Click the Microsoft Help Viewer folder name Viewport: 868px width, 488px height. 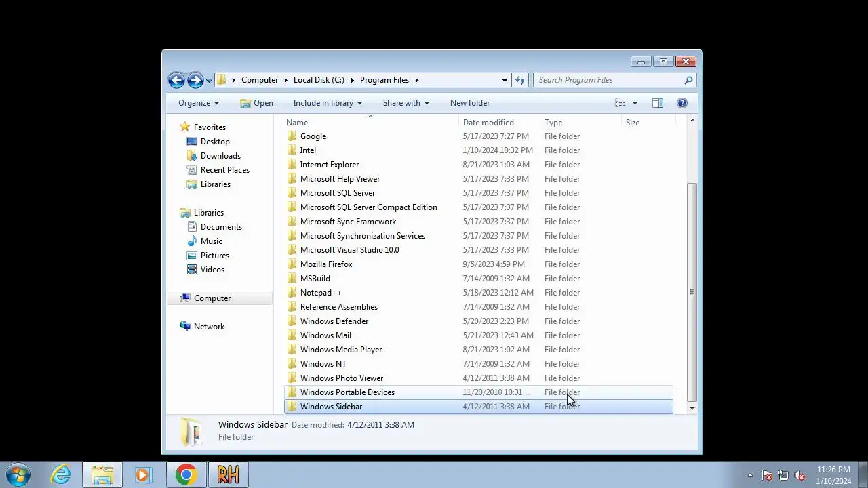(340, 179)
